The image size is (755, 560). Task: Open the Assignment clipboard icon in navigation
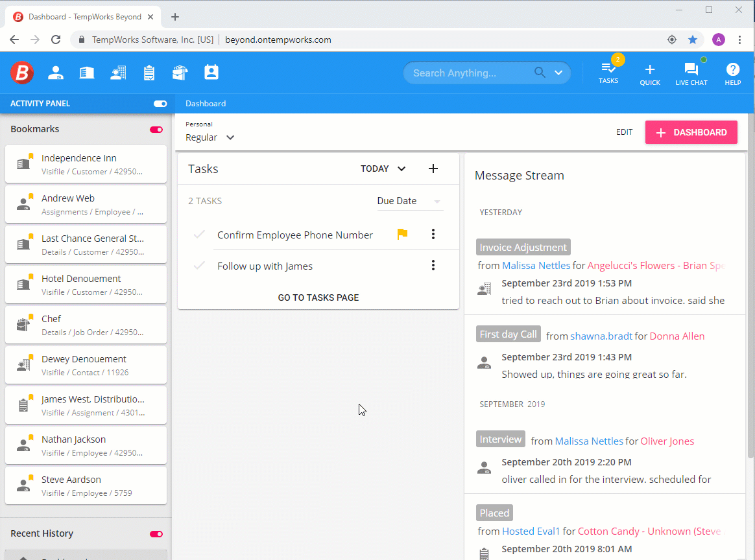click(x=149, y=73)
